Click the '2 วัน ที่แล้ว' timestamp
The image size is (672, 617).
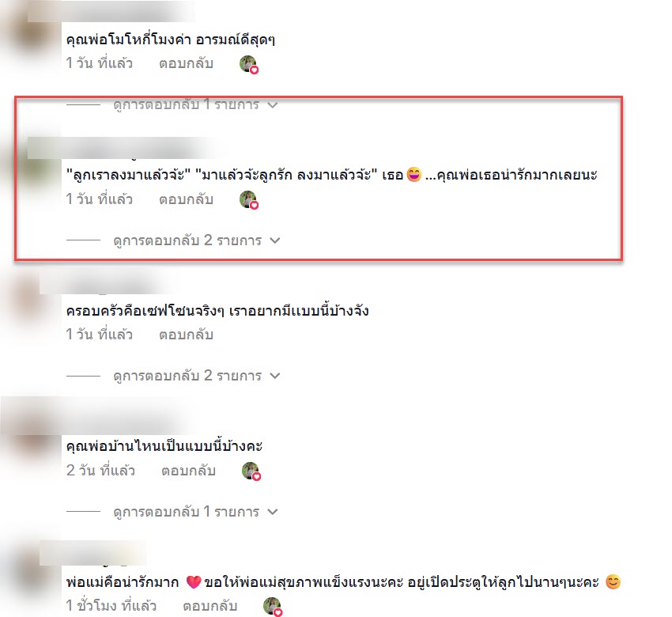click(100, 471)
